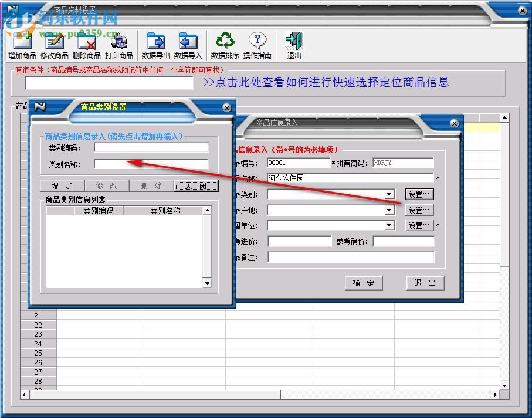Click the grid horizontal scroll left arrow
The width and height of the screenshot is (532, 418).
pos(25,395)
